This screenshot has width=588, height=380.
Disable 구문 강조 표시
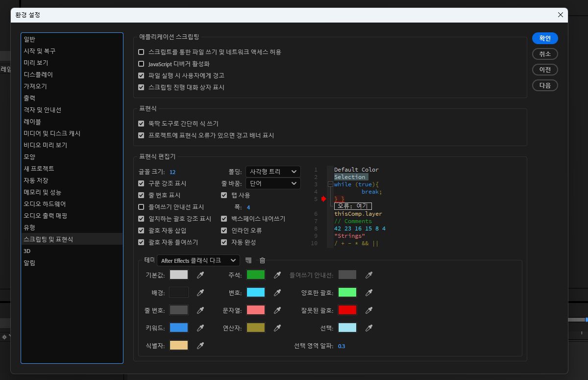[x=141, y=183]
